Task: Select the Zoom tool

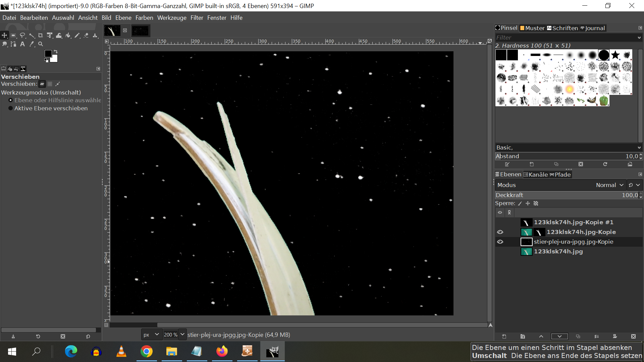Action: [41, 44]
